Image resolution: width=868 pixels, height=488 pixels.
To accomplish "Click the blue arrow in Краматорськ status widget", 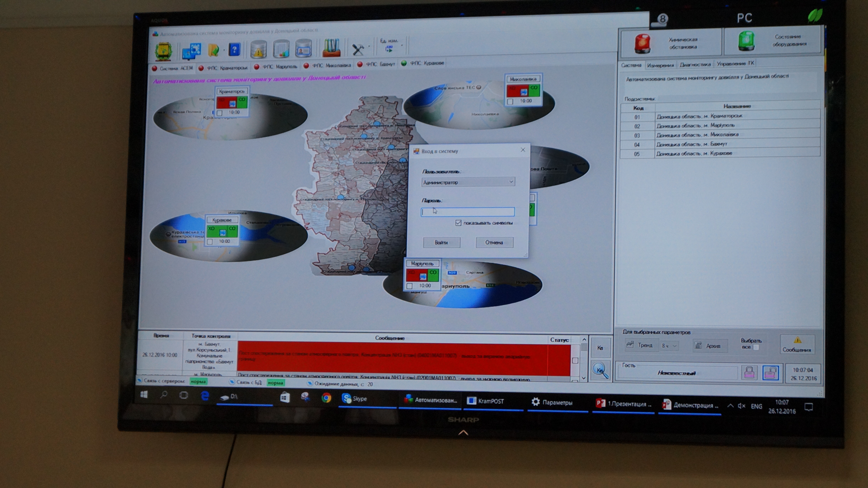I will tap(232, 104).
